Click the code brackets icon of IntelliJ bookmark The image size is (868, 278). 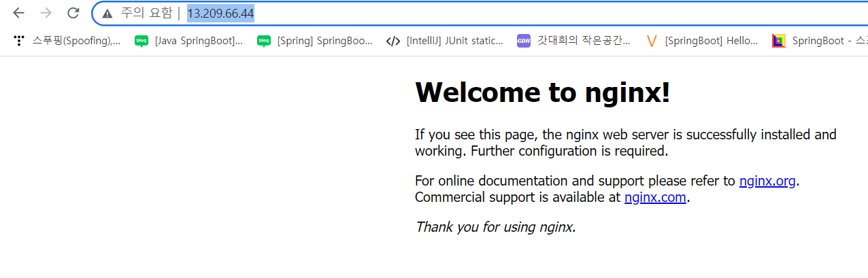(393, 41)
